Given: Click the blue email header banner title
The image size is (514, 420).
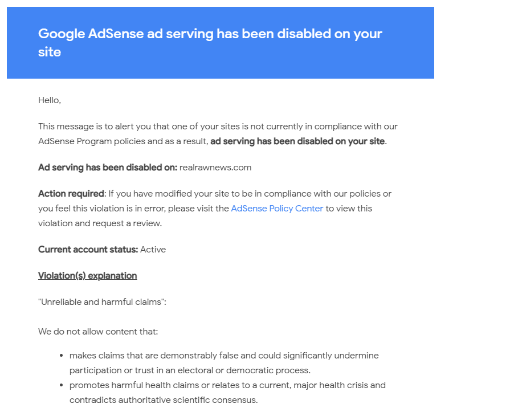Looking at the screenshot, I should [210, 43].
